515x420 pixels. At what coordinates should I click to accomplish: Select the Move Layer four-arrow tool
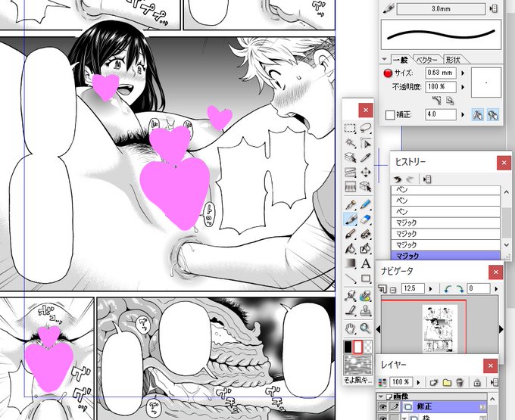pyautogui.click(x=365, y=173)
